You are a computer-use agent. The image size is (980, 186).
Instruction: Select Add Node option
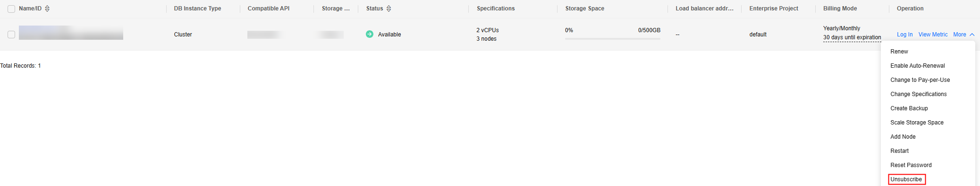pyautogui.click(x=903, y=137)
